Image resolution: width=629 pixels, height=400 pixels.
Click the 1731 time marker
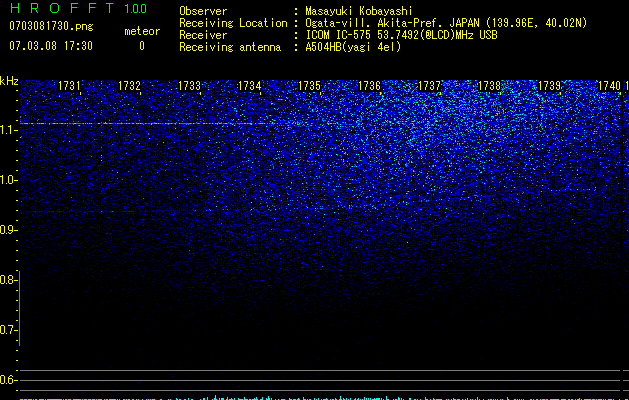pos(69,86)
